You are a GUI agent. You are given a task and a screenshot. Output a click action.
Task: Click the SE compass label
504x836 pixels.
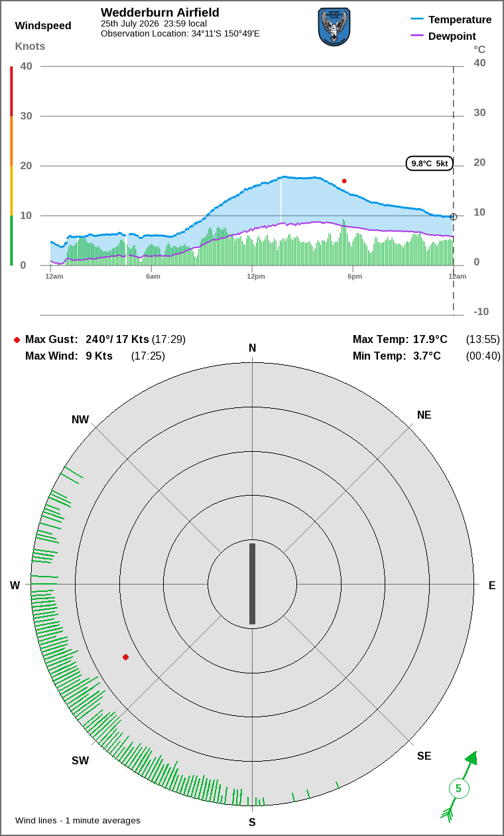click(424, 756)
